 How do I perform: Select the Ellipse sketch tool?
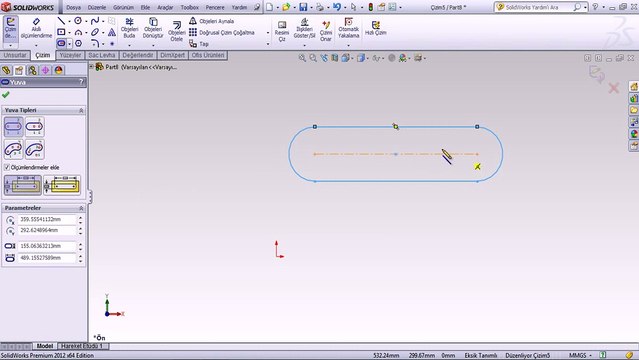coord(95,32)
